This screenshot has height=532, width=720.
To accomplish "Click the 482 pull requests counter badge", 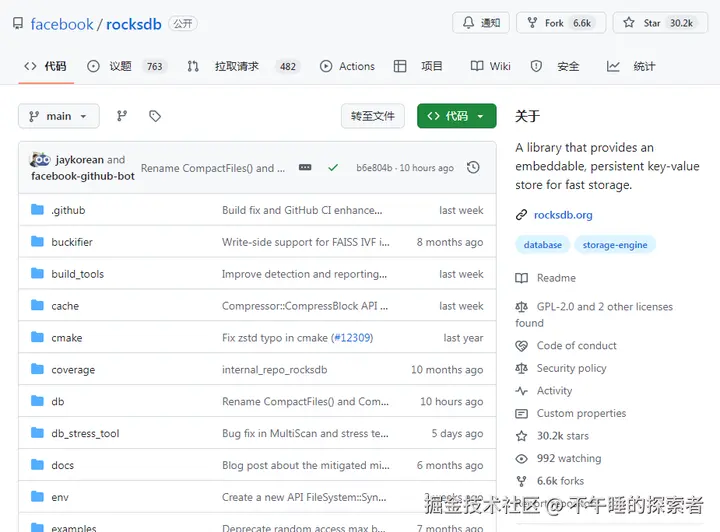I will point(287,67).
